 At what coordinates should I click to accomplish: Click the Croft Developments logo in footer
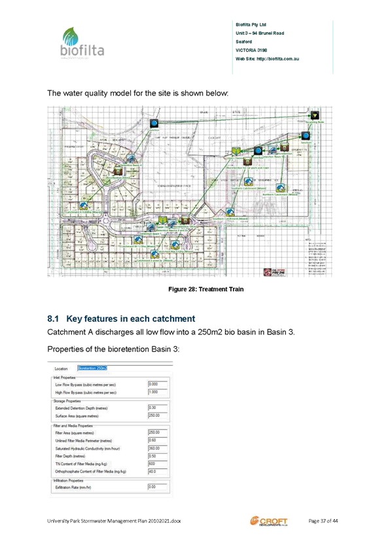269,521
